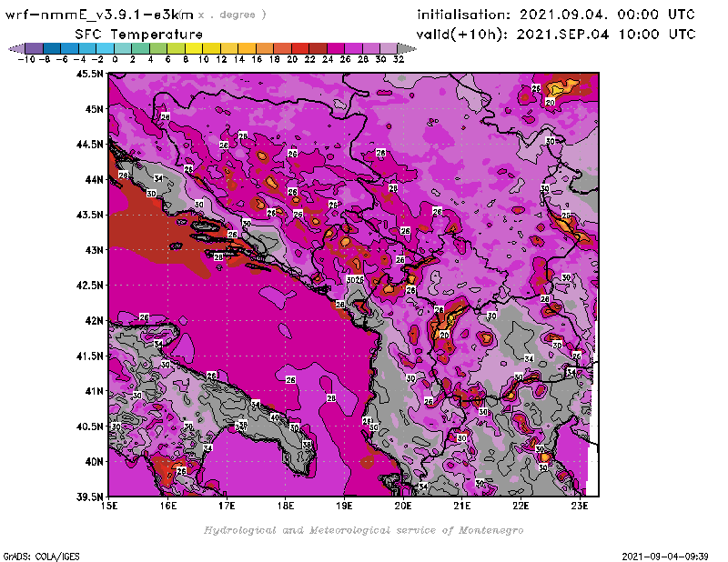Image resolution: width=728 pixels, height=562 pixels.
Task: Pick the red legend swatch between 20 and 22
Action: point(300,48)
